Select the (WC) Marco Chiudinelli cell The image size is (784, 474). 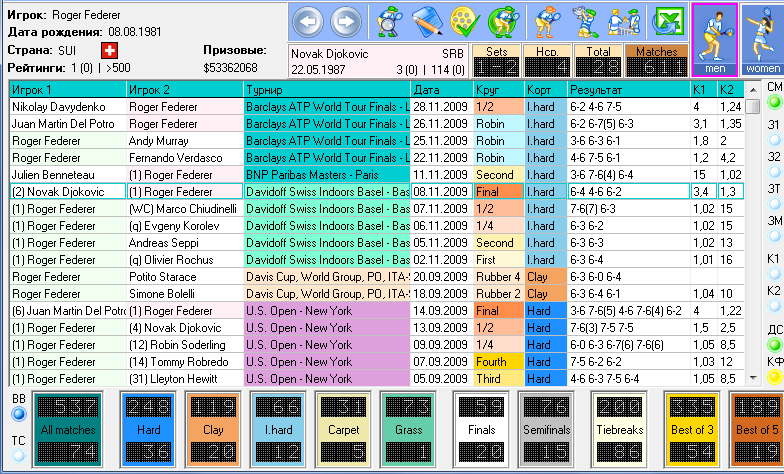point(185,209)
